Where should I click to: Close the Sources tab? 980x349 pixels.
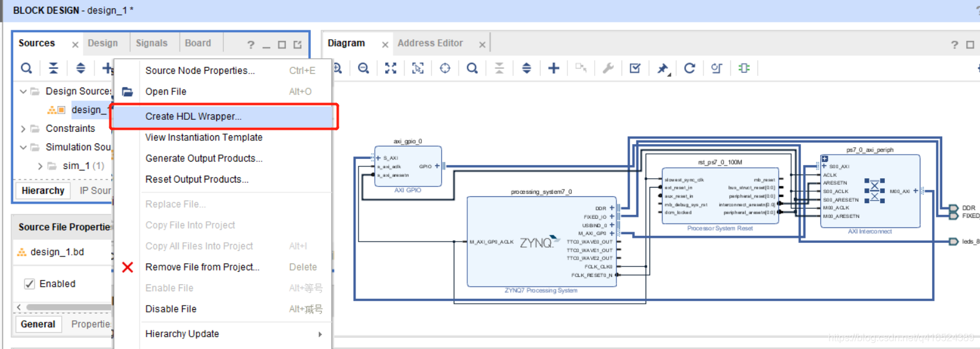tap(75, 45)
